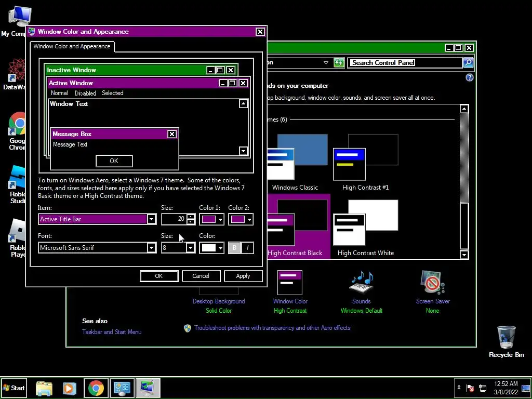
Task: Expand the address bar dropdown arrow
Action: click(x=326, y=62)
